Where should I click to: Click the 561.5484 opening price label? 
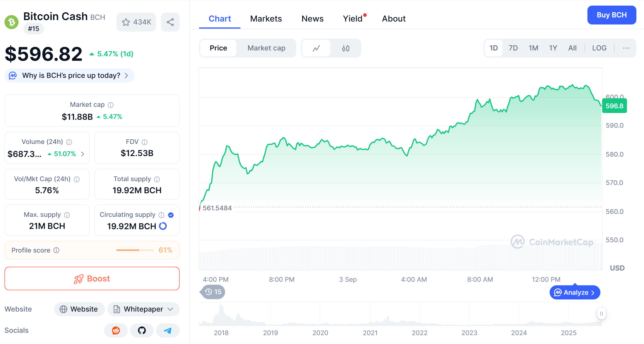[217, 208]
